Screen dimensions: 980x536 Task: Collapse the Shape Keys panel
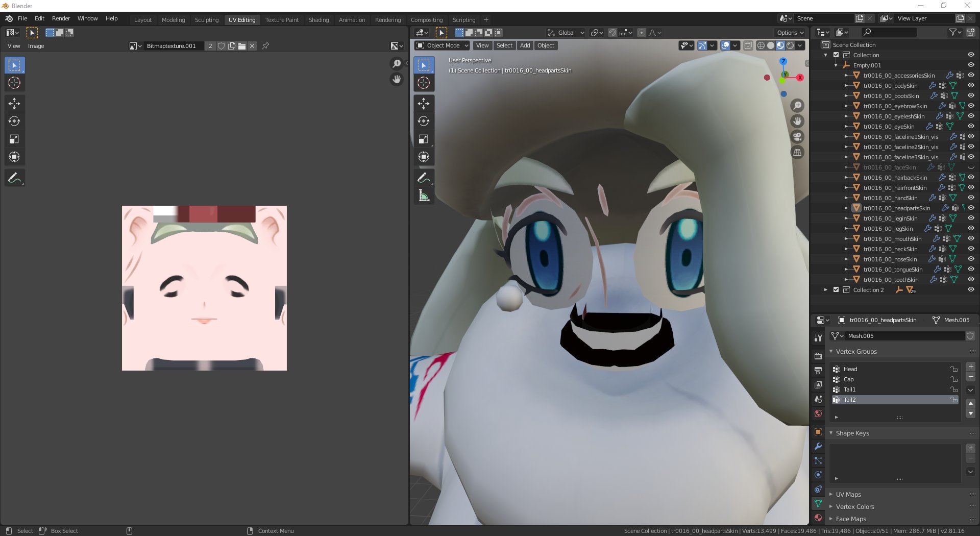tap(831, 433)
